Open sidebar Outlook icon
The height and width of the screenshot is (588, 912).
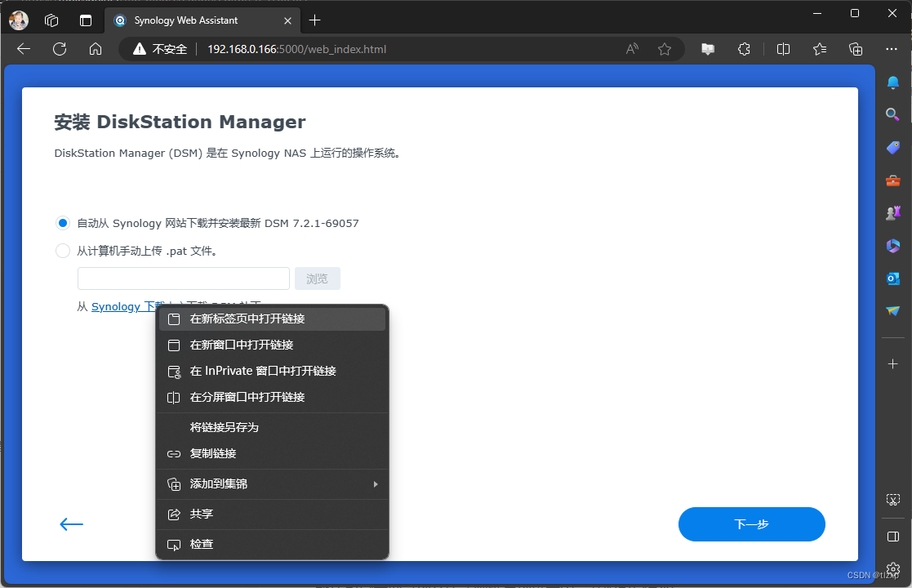[892, 278]
